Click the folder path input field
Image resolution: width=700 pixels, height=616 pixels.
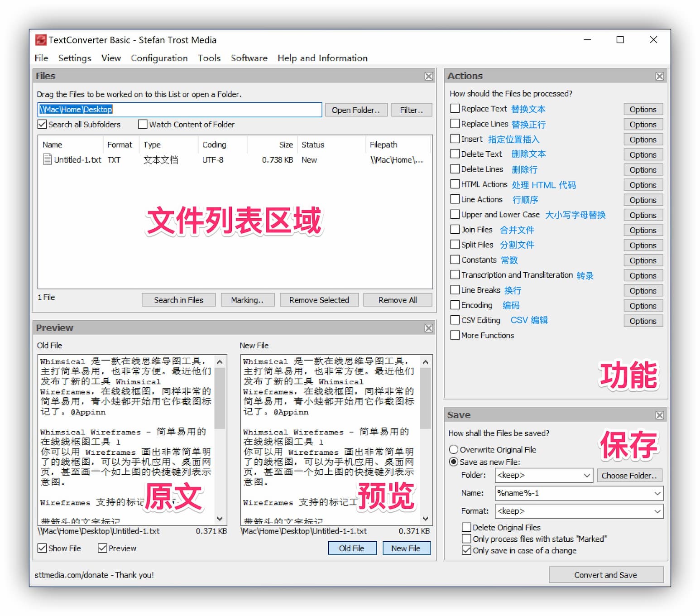tap(179, 110)
